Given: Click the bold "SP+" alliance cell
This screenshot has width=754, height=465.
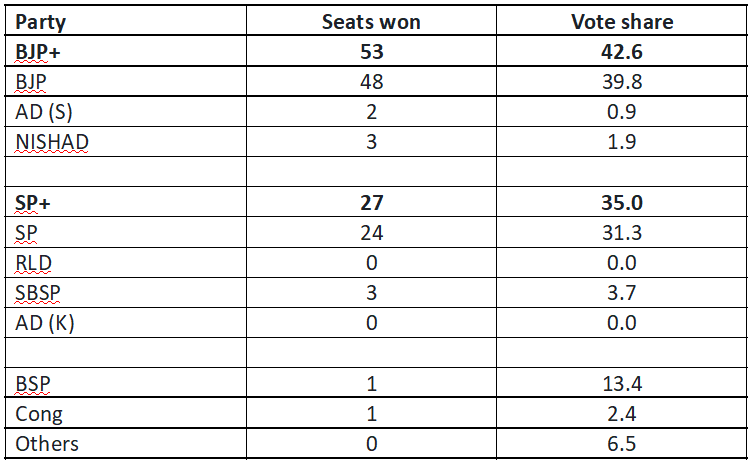Looking at the screenshot, I should (x=35, y=202).
